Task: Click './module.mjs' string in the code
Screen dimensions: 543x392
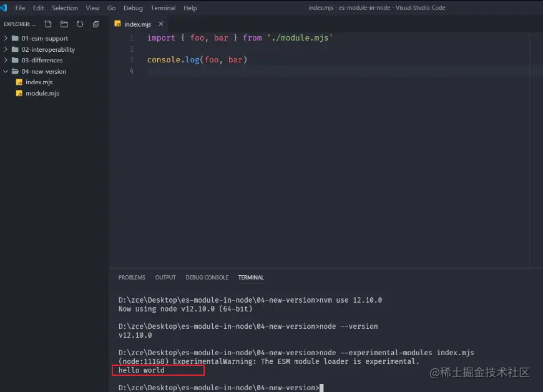Action: point(300,37)
